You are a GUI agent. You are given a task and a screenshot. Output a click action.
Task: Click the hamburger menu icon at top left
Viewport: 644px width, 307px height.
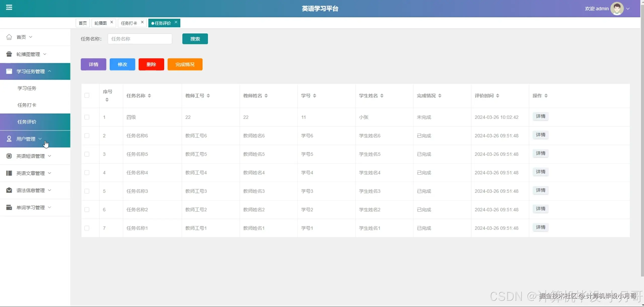(x=9, y=8)
